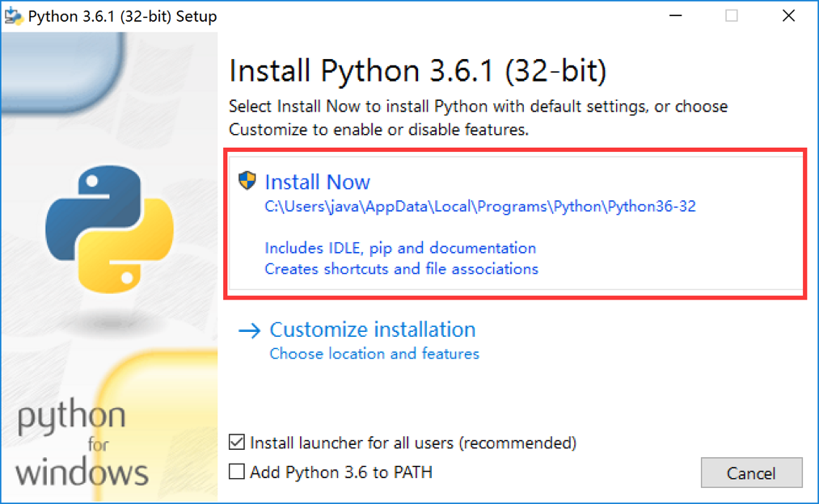Click the description text below the heading

pos(478,117)
